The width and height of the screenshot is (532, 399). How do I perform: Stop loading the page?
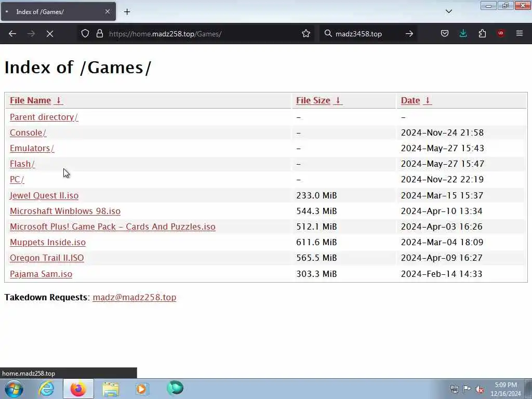pyautogui.click(x=50, y=34)
